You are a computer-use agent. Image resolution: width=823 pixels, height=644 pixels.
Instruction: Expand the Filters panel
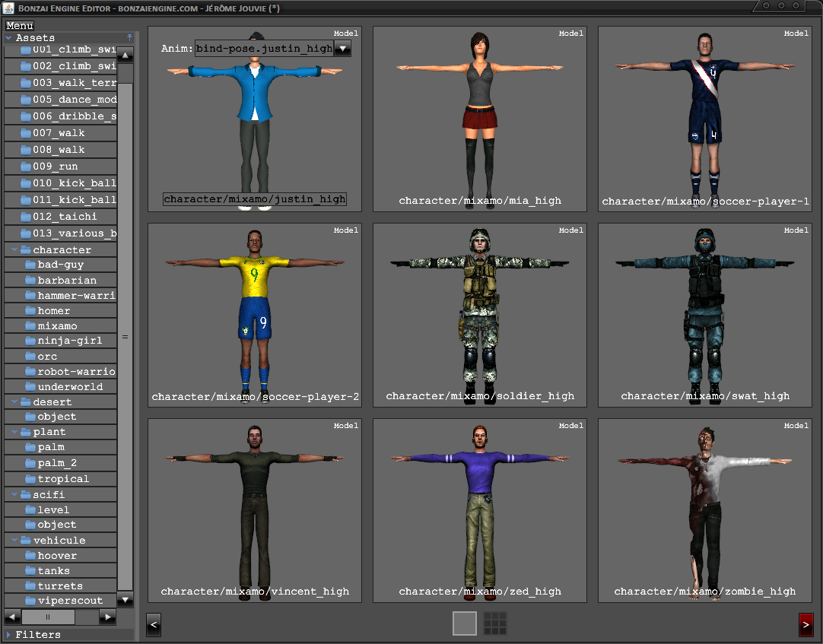[x=8, y=635]
